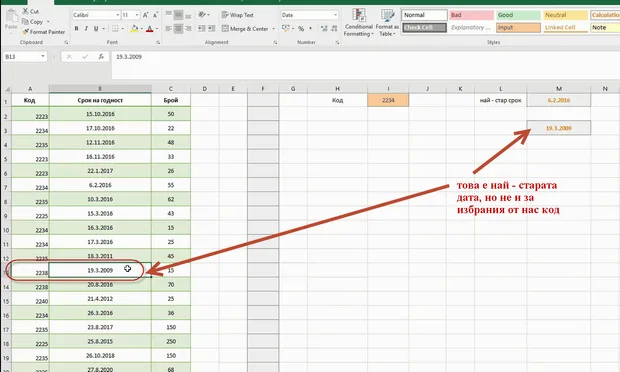Open the Fill Color dropdown arrow
The height and width of the screenshot is (372, 620).
[x=142, y=28]
